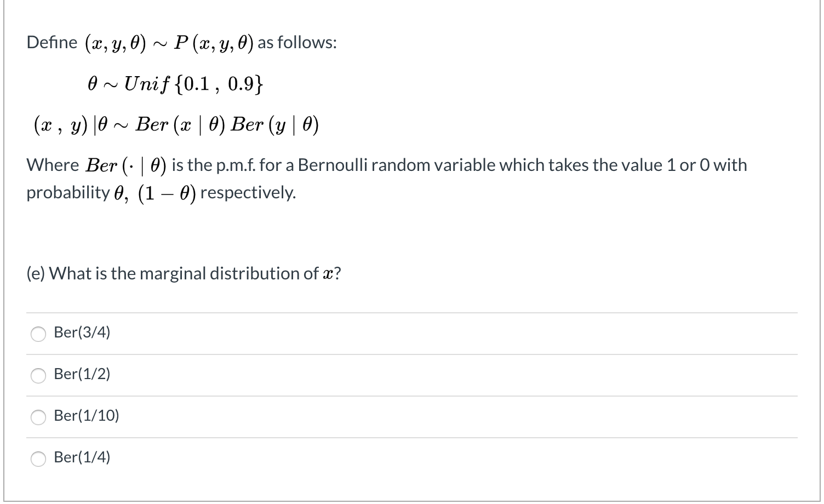The width and height of the screenshot is (824, 504).
Task: Select the third answer choice circle
Action: [38, 417]
